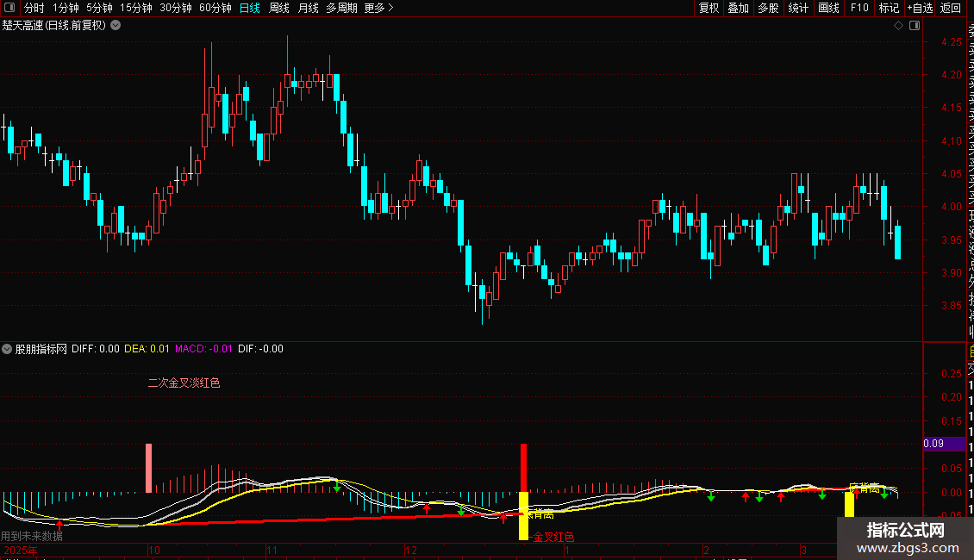Click the yellow DEA: 0.01 readout

point(147,349)
